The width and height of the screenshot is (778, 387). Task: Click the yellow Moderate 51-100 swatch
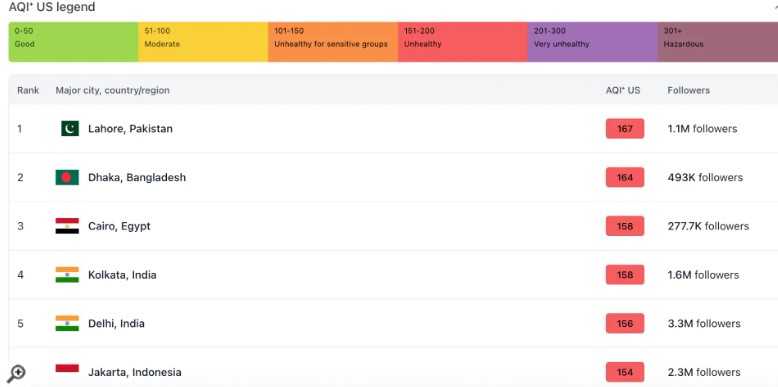coord(203,42)
